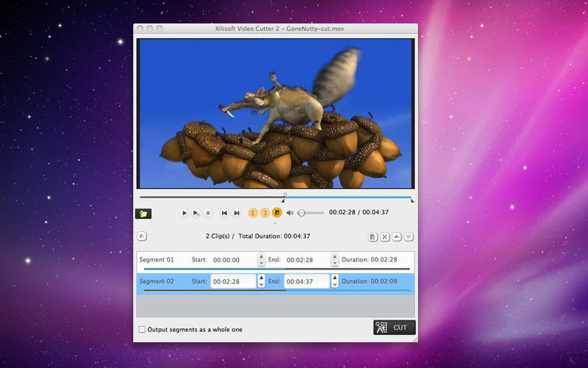Screen dimensions: 588x368
Task: Click the Duration 00:02:09 text of Segment 02
Action: (x=370, y=281)
